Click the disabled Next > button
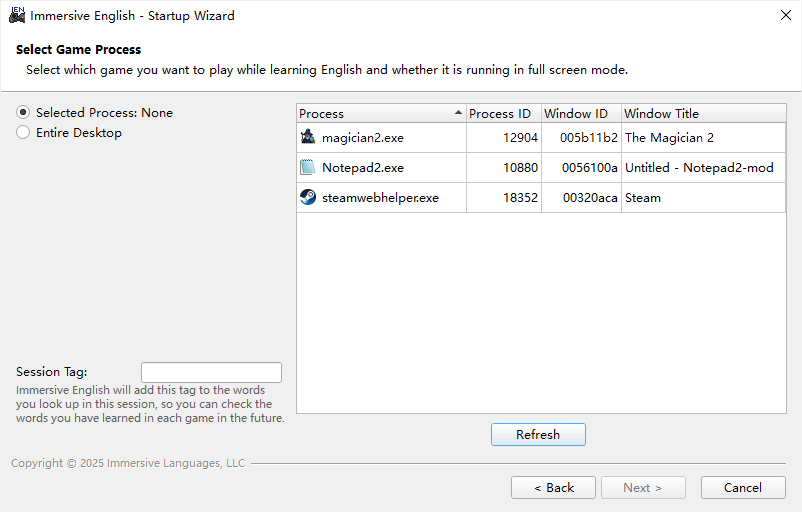802x512 pixels. pos(643,487)
